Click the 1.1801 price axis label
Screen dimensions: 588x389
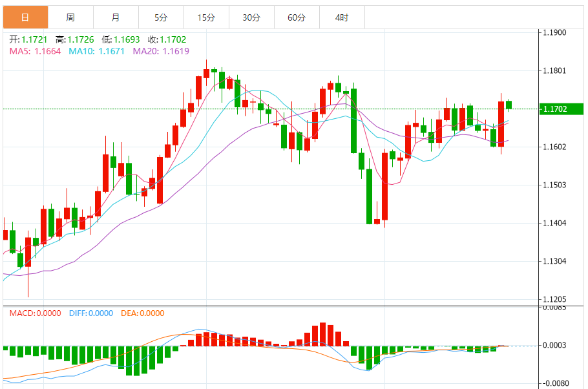click(x=554, y=70)
